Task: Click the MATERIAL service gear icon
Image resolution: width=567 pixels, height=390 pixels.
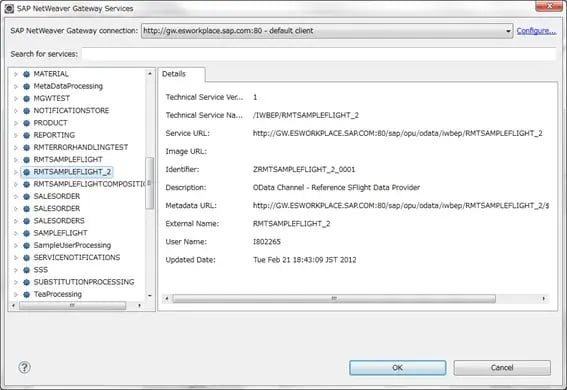Action: click(x=26, y=74)
